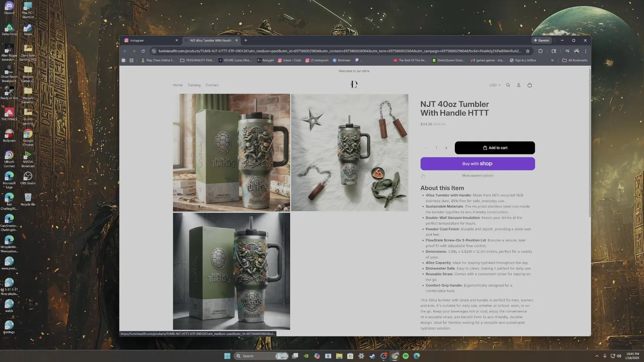Open Gemini in Chrome
The height and width of the screenshot is (362, 644).
pyautogui.click(x=542, y=40)
